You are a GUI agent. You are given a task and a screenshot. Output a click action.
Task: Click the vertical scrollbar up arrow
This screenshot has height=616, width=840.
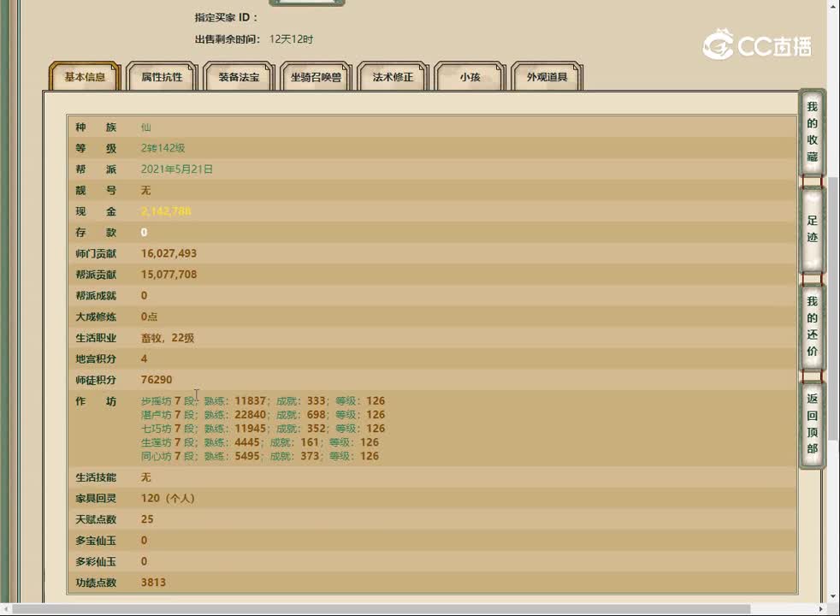pos(833,7)
